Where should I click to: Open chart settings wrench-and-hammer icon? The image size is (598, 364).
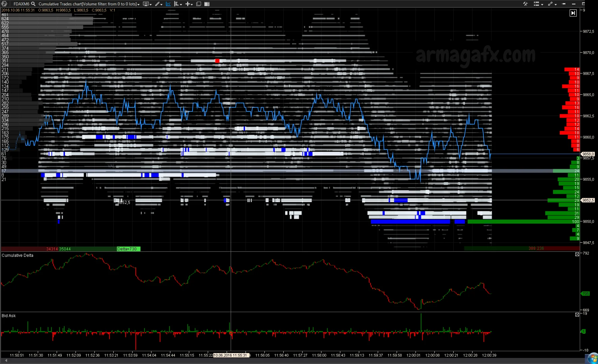point(525,4)
